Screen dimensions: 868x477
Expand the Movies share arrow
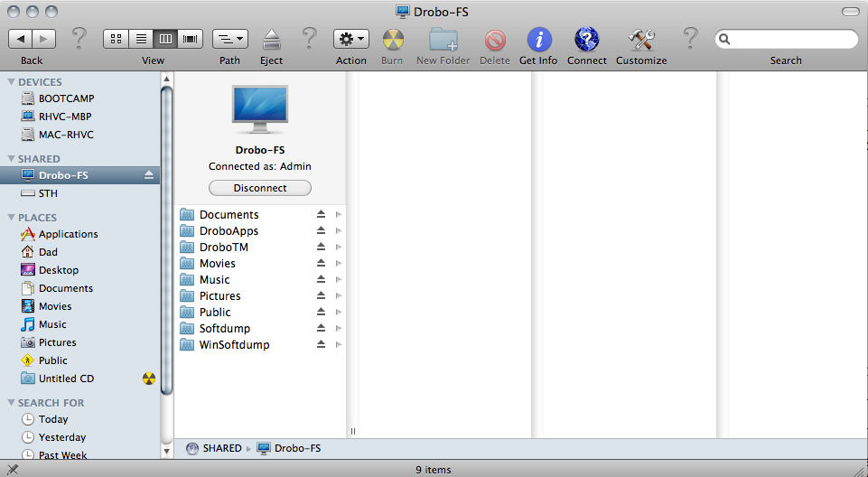[x=338, y=264]
